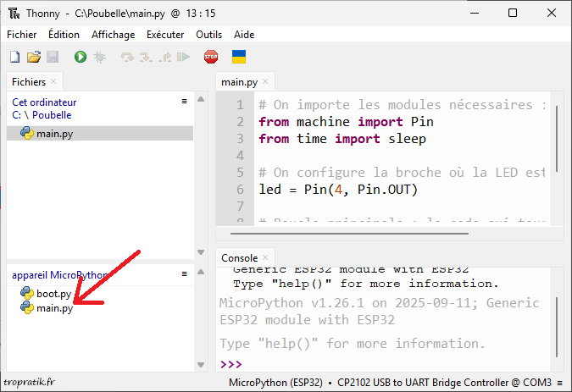Image resolution: width=572 pixels, height=392 pixels.
Task: Click scroll down arrow in device files panel
Action: coord(201,364)
